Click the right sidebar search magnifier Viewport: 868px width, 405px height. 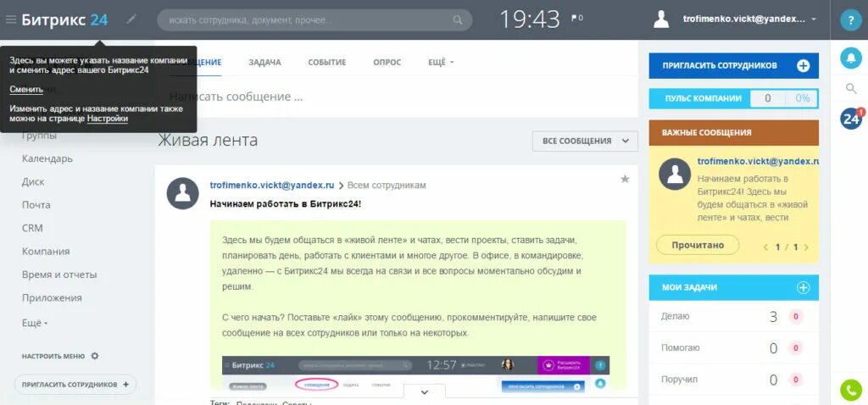[x=851, y=88]
